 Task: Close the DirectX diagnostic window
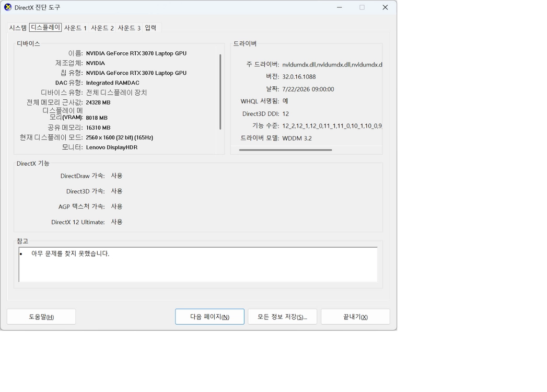tap(385, 7)
